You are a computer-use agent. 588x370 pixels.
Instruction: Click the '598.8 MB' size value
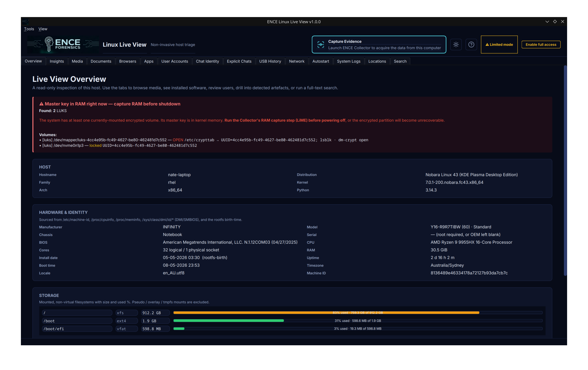[x=155, y=329]
